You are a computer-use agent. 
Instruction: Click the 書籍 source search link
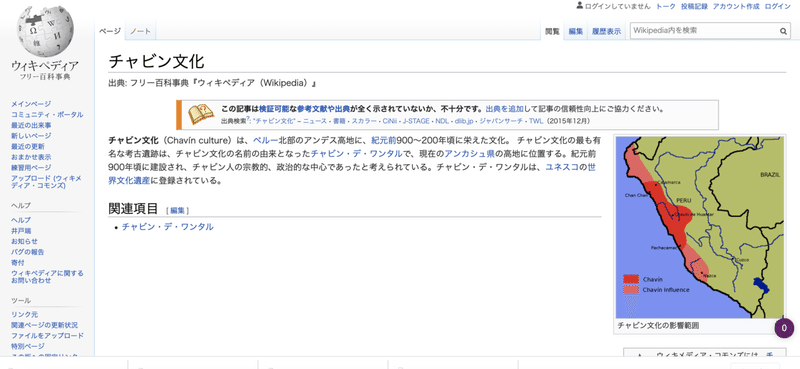tap(339, 121)
